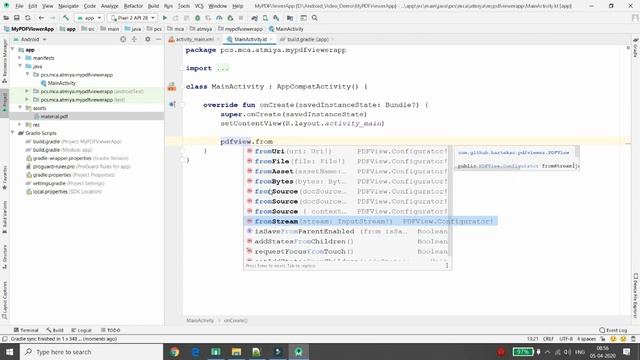
Task: Click the override gutter icon beside onCreate
Action: (172, 104)
